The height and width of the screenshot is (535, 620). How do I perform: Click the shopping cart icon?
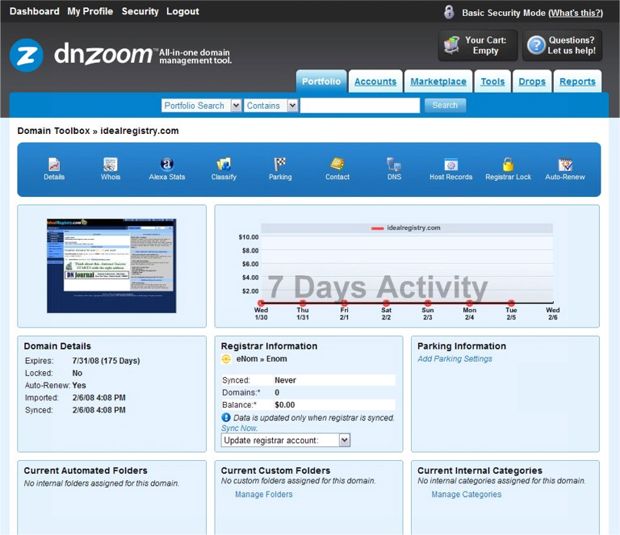tap(451, 45)
